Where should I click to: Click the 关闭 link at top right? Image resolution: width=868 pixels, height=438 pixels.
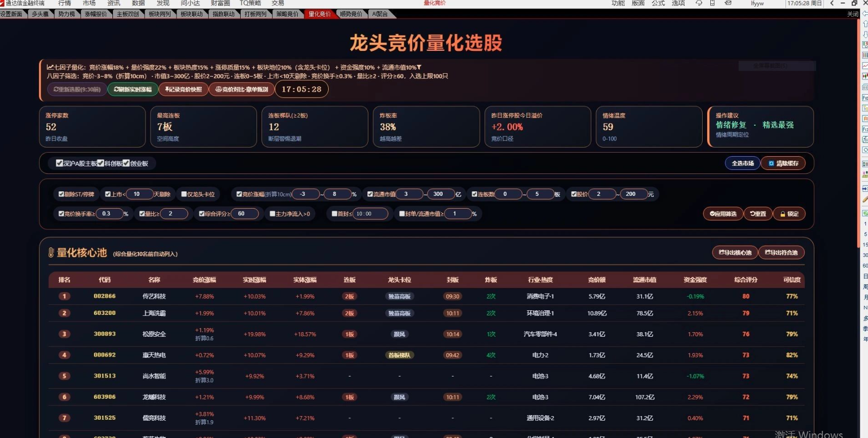point(853,14)
